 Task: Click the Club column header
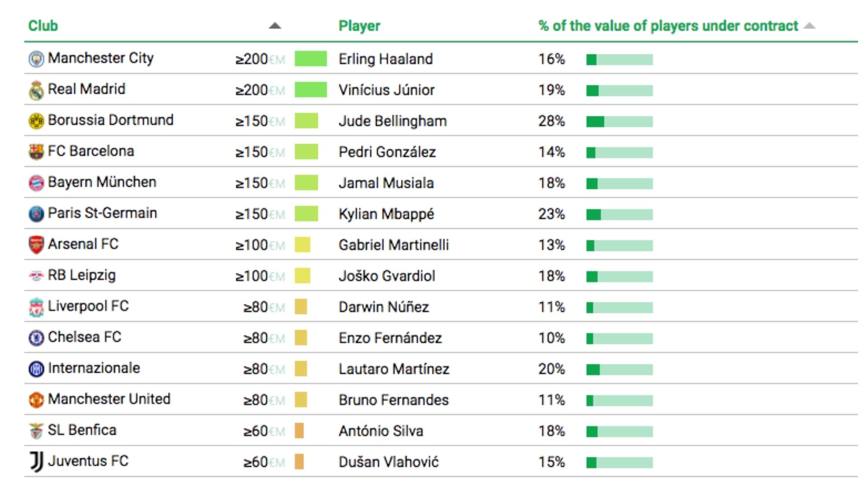pyautogui.click(x=43, y=26)
